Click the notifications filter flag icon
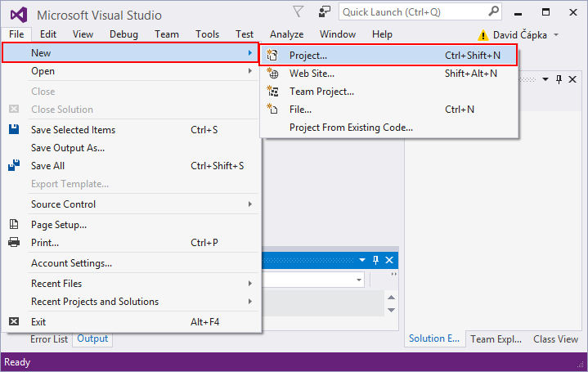Image resolution: width=588 pixels, height=372 pixels. pos(298,12)
